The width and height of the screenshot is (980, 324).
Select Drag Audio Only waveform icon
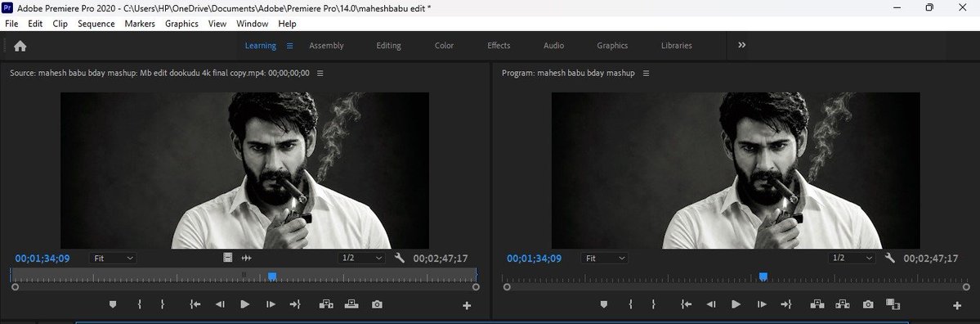(x=246, y=258)
